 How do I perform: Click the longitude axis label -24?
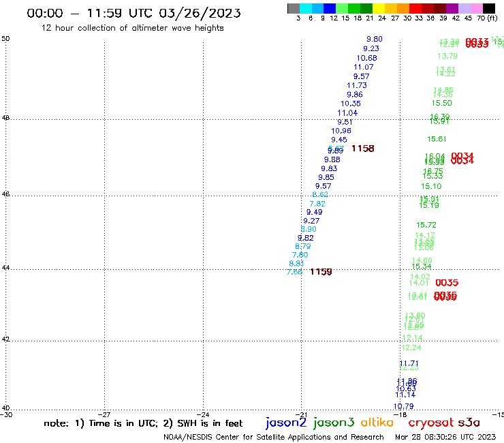click(203, 414)
